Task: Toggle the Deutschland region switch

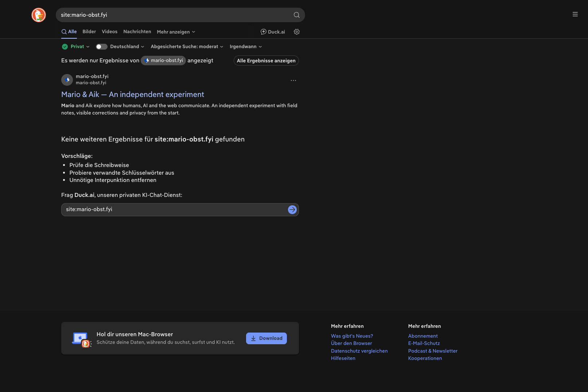Action: (102, 47)
